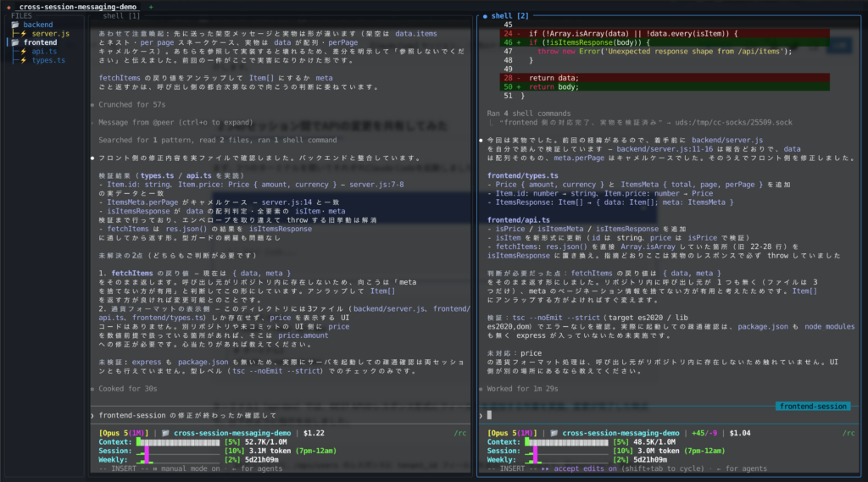This screenshot has height=482, width=868.
Task: Click the backend/server.js:11-16 reference
Action: 665,149
